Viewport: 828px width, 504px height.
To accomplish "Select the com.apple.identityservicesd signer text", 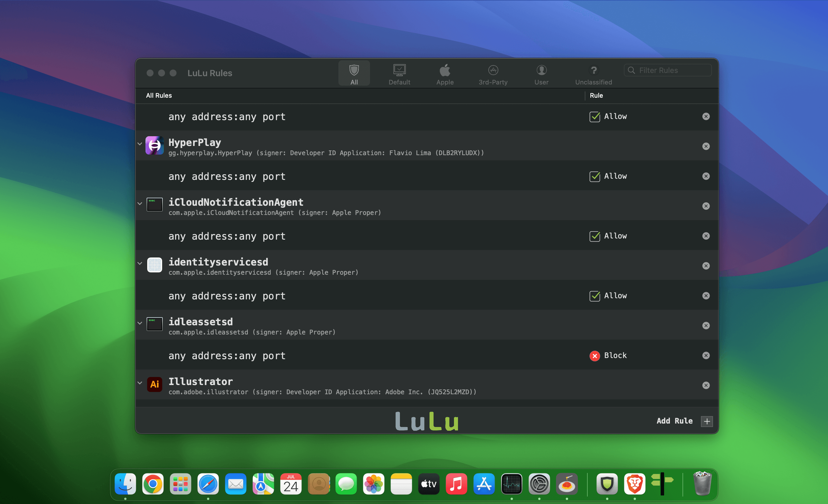I will [263, 272].
